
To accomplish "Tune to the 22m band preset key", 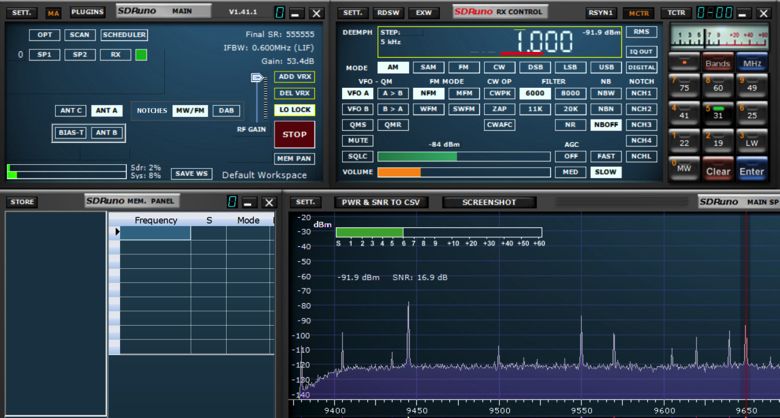I will click(x=684, y=140).
